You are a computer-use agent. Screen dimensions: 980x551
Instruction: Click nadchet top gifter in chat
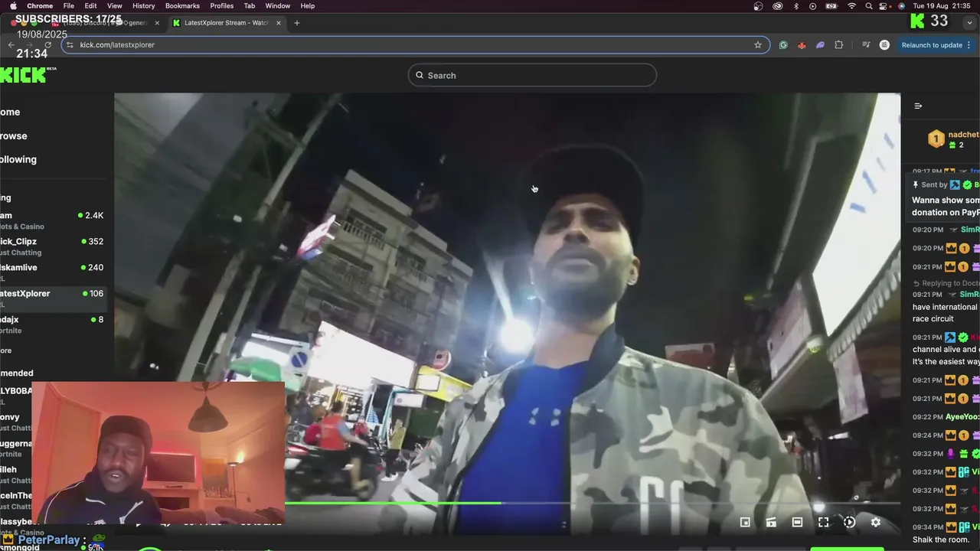[962, 135]
